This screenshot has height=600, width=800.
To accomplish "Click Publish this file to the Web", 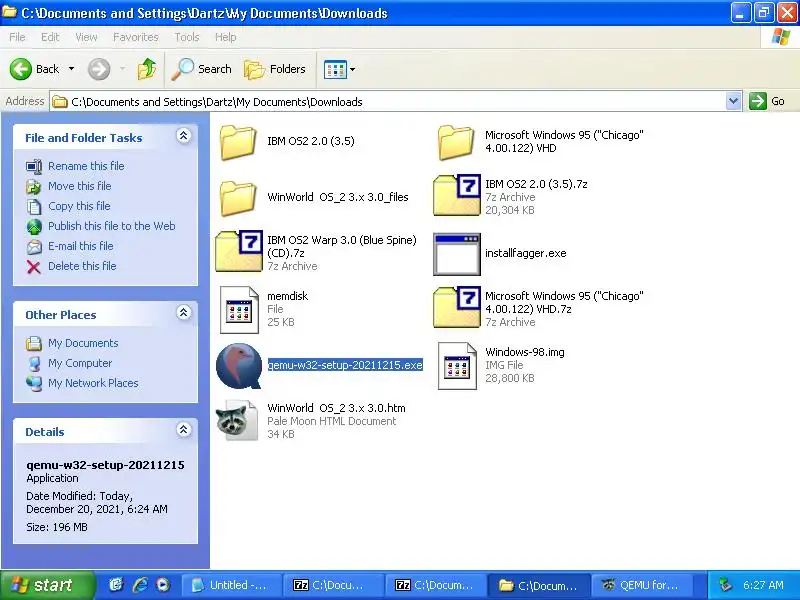I will coord(112,226).
